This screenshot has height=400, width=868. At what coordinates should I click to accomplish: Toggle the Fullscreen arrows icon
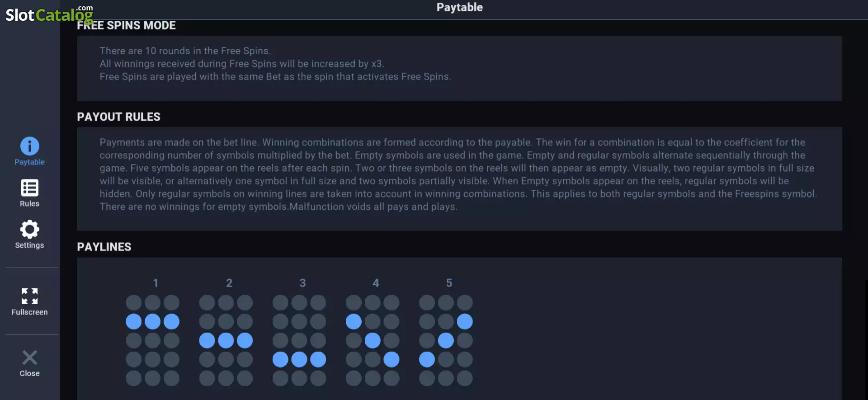click(30, 296)
